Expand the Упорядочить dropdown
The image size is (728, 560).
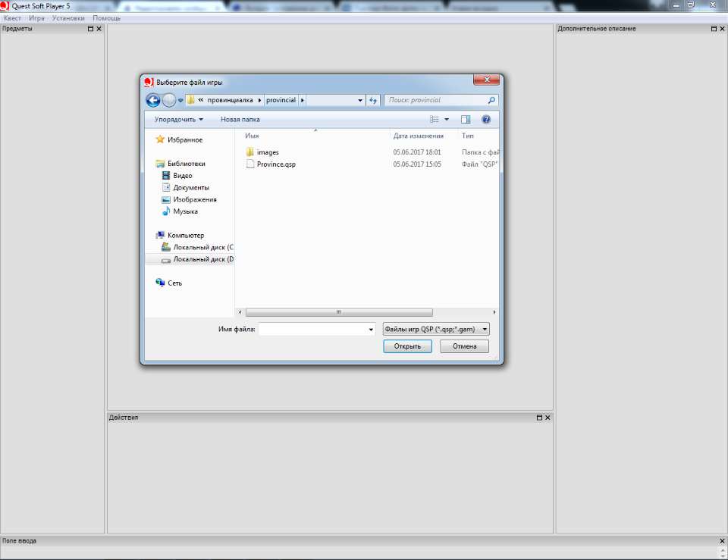click(x=179, y=120)
